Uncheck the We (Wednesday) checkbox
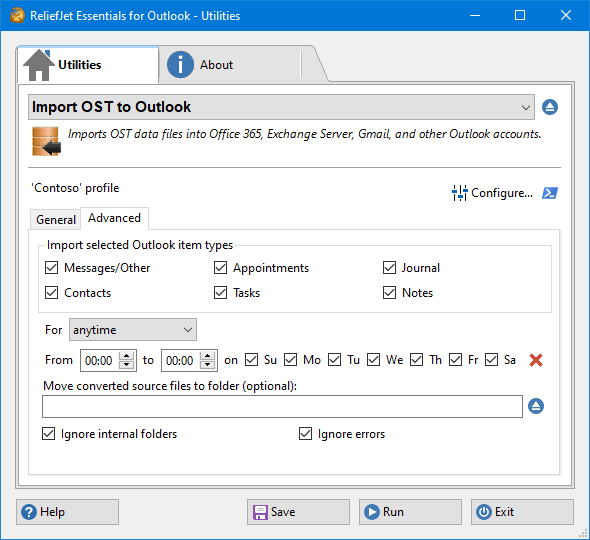590x540 pixels. [373, 360]
